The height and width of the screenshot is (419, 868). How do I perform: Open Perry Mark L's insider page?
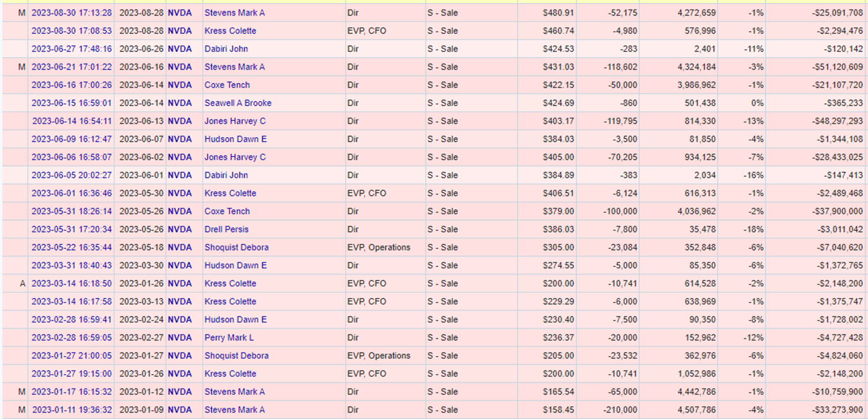(229, 338)
